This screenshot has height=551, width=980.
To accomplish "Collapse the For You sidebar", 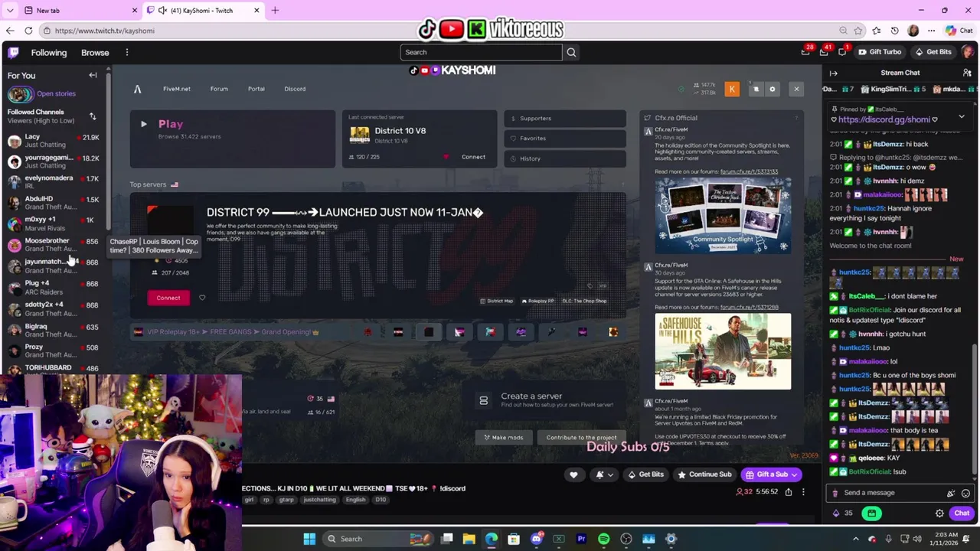I will pos(93,75).
